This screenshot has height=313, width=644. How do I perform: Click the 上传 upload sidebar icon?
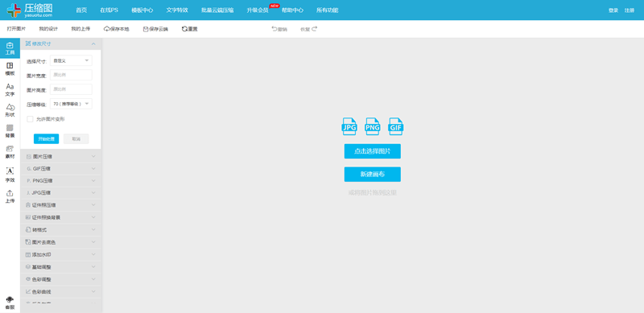click(10, 196)
